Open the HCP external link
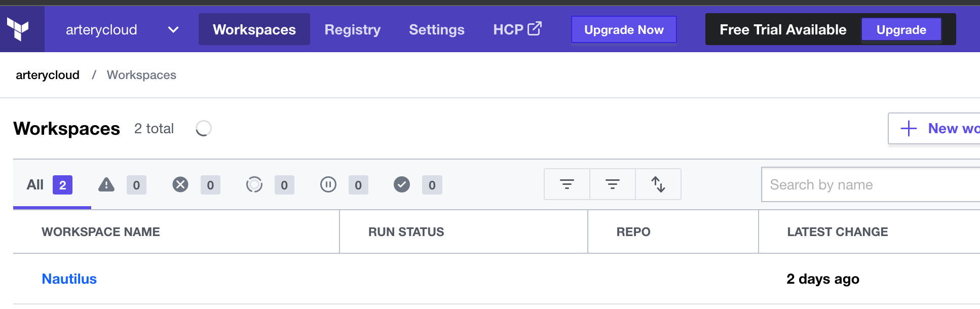Image resolution: width=980 pixels, height=309 pixels. [517, 29]
